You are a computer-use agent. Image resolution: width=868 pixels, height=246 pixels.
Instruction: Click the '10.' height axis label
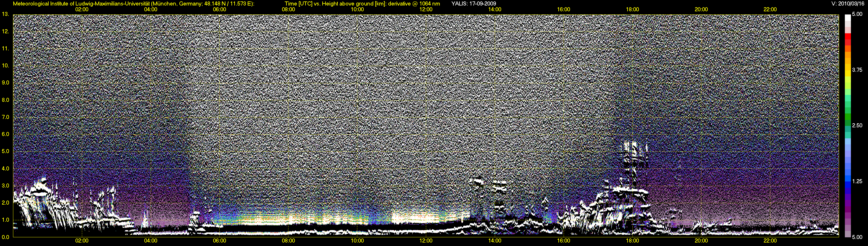tap(5, 65)
